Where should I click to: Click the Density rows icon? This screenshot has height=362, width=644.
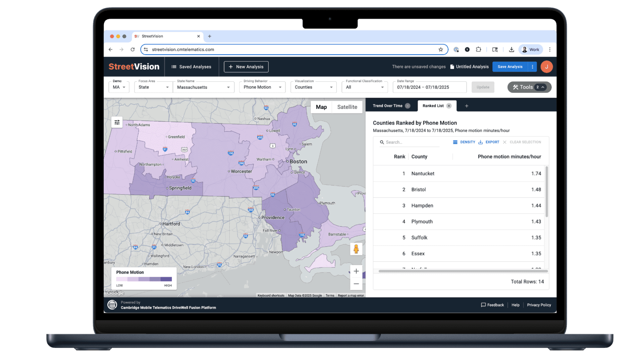[455, 142]
